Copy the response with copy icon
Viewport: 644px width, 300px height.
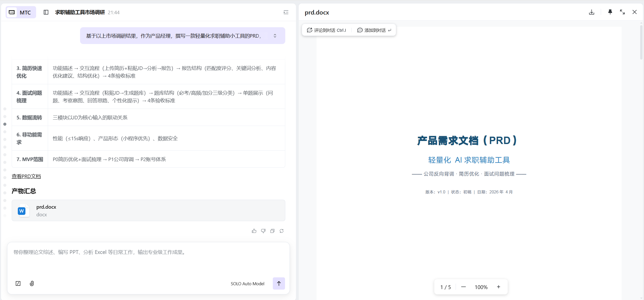272,231
